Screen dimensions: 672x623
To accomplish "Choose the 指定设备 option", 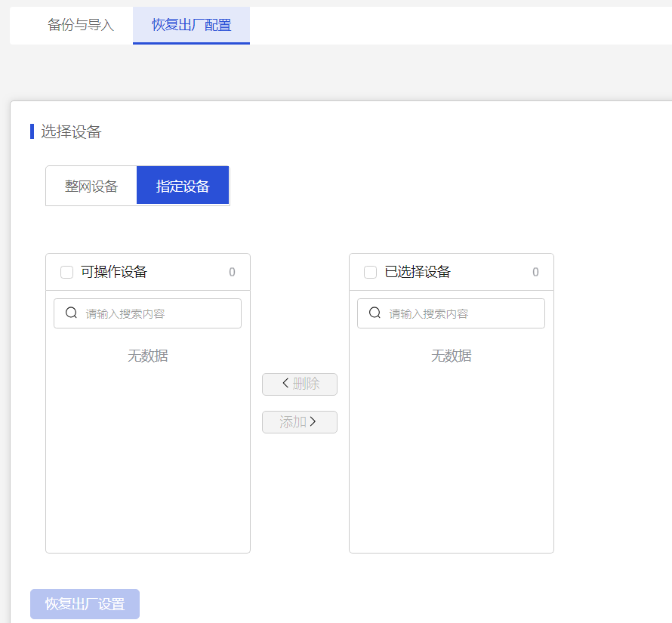I will [x=183, y=187].
